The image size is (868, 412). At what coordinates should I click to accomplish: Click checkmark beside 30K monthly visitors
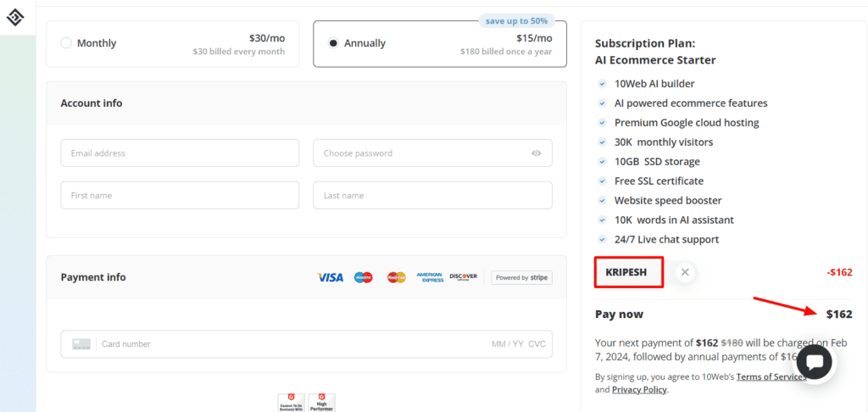click(x=603, y=142)
